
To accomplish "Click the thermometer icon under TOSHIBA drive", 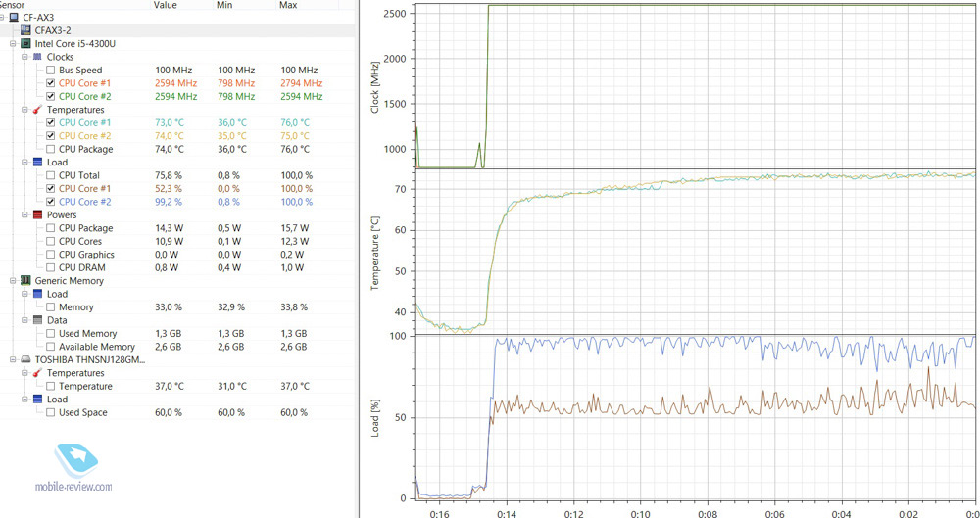I will [37, 373].
